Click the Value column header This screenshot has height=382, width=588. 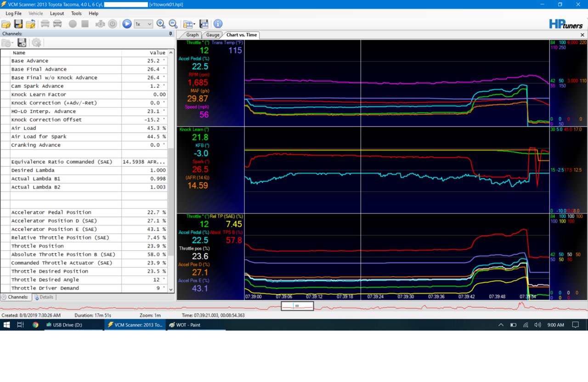(x=145, y=53)
